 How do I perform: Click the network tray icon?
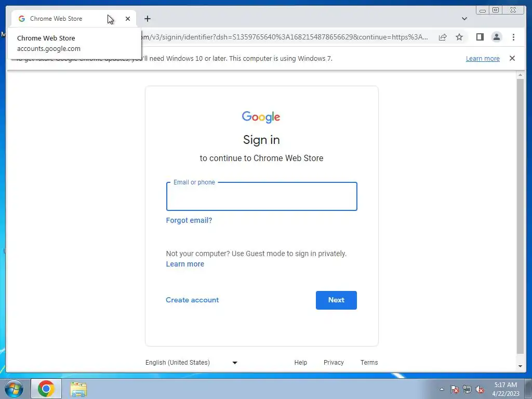coord(467,389)
